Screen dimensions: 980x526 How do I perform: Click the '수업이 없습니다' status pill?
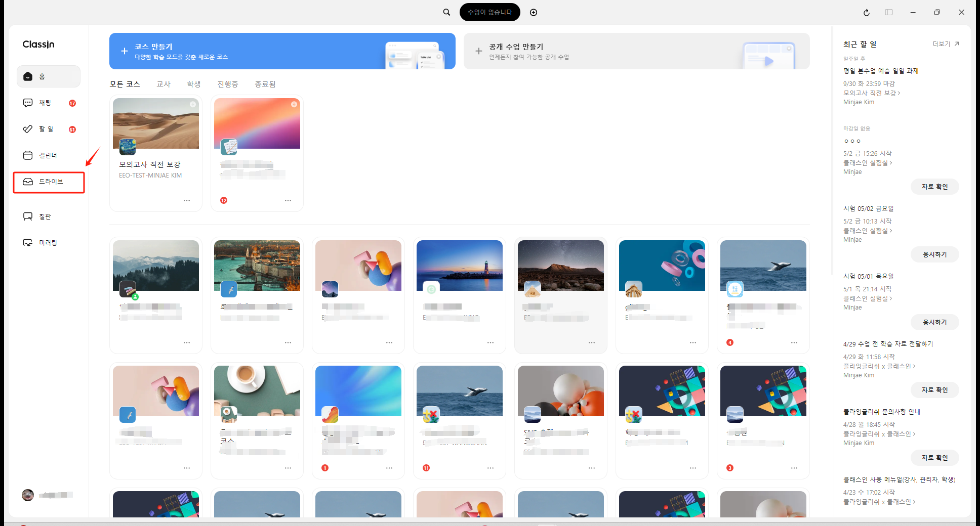click(x=489, y=12)
